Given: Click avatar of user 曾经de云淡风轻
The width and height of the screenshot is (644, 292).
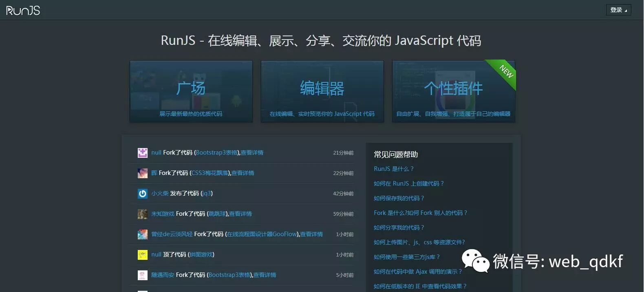Looking at the screenshot, I should pyautogui.click(x=143, y=234).
